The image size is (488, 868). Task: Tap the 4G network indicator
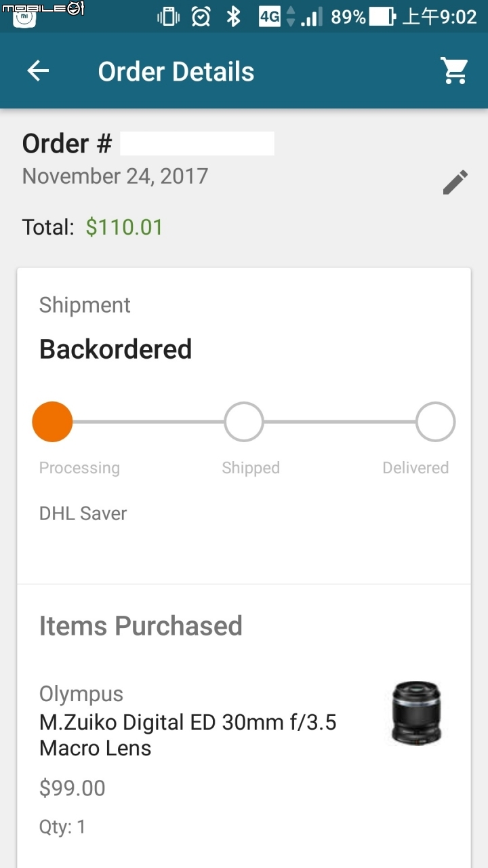[270, 16]
